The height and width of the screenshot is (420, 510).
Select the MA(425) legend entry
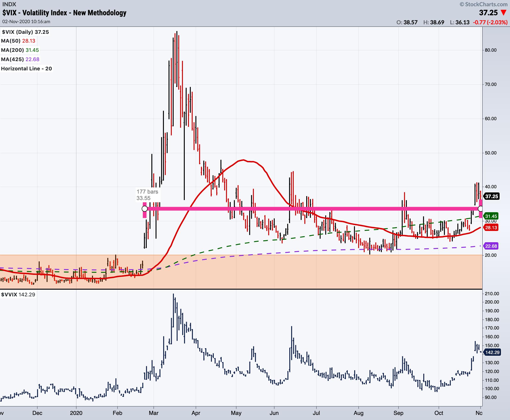pos(20,59)
